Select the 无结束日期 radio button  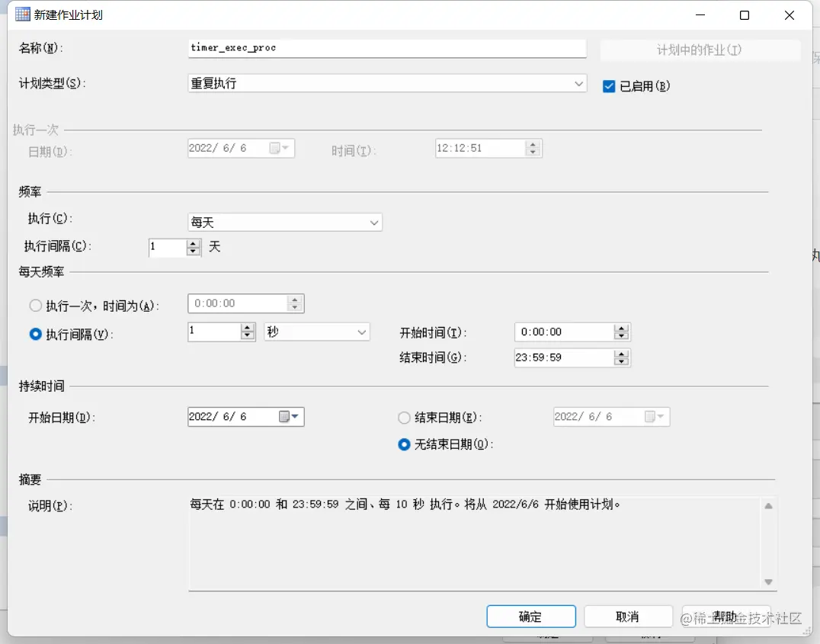click(x=404, y=444)
